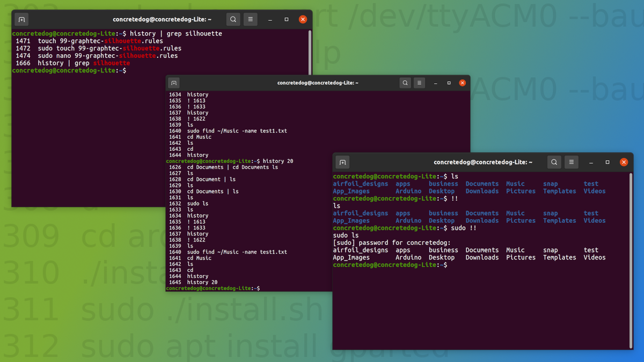
Task: Close the sudo ls terminal window
Action: (624, 162)
